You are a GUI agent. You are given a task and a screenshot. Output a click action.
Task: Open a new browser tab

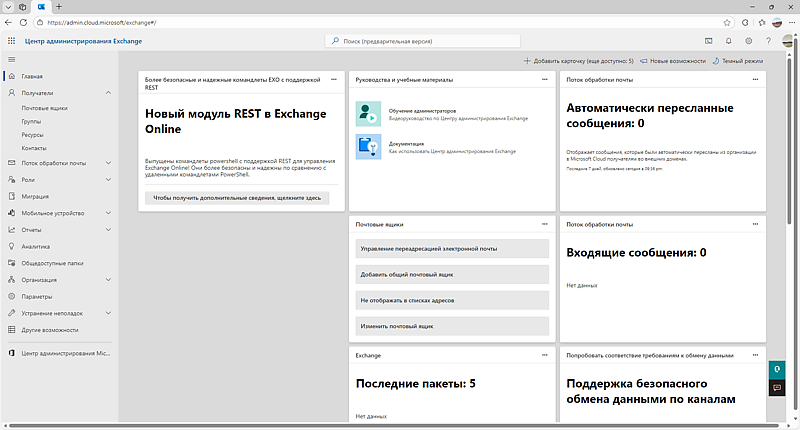tap(59, 7)
